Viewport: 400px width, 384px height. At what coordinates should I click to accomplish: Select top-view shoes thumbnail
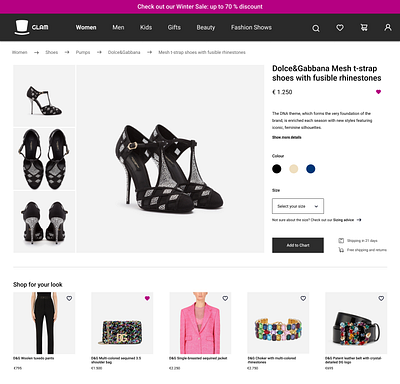[44, 159]
